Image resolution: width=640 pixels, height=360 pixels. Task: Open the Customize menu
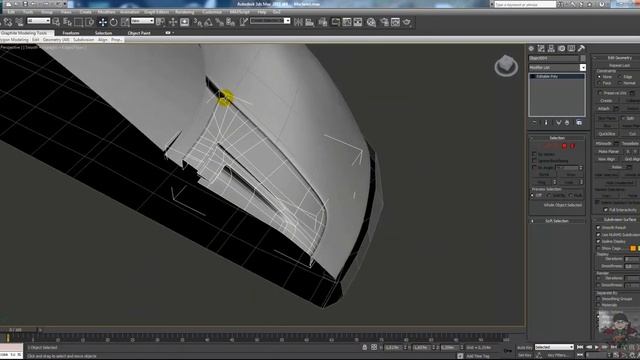212,12
